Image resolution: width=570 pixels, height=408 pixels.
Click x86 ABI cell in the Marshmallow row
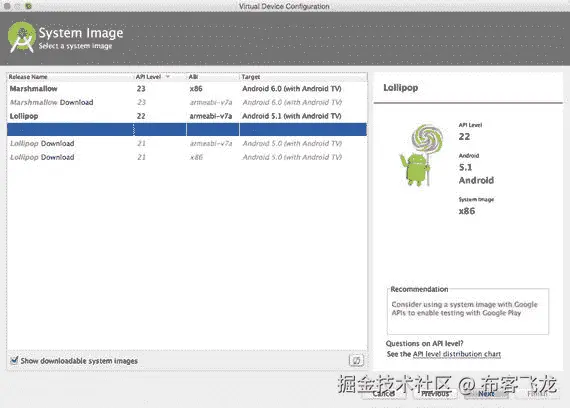pos(196,88)
